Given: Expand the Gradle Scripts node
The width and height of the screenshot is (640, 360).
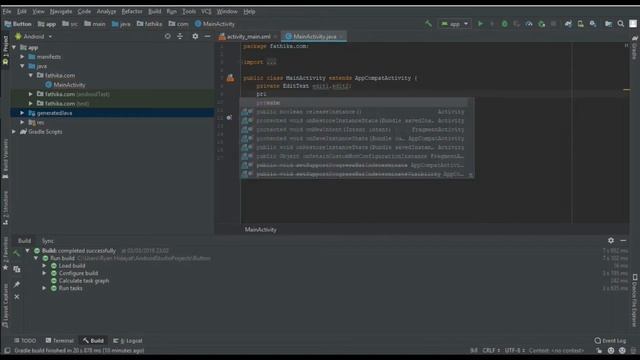Looking at the screenshot, I should (x=14, y=132).
